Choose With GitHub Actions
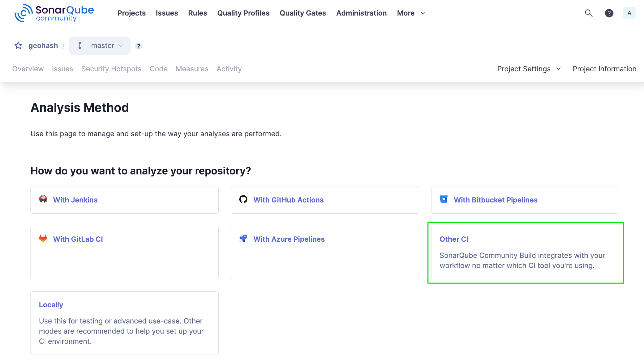 pyautogui.click(x=325, y=200)
